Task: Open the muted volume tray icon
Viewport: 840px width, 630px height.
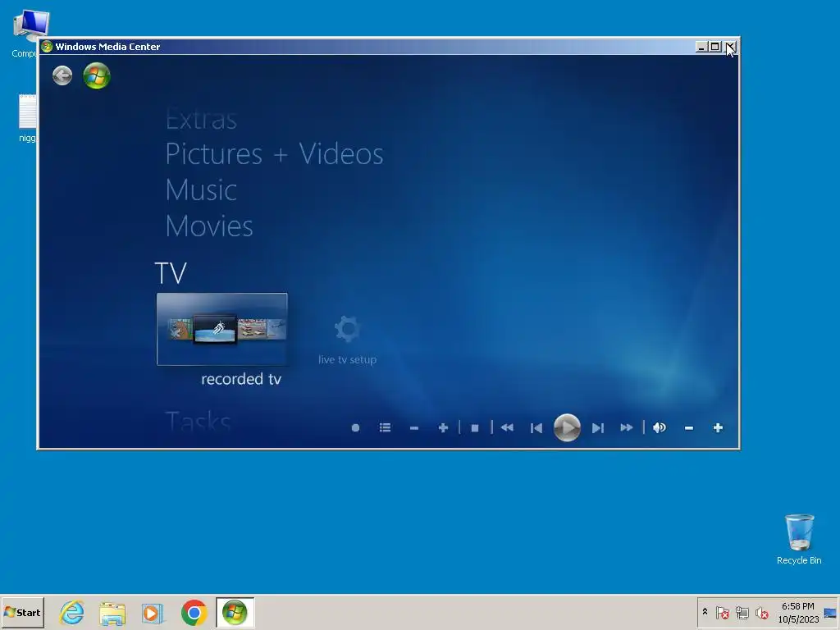Action: [761, 612]
